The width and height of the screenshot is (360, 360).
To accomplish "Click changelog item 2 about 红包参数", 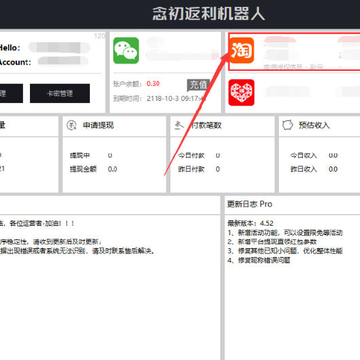I will [x=272, y=242].
